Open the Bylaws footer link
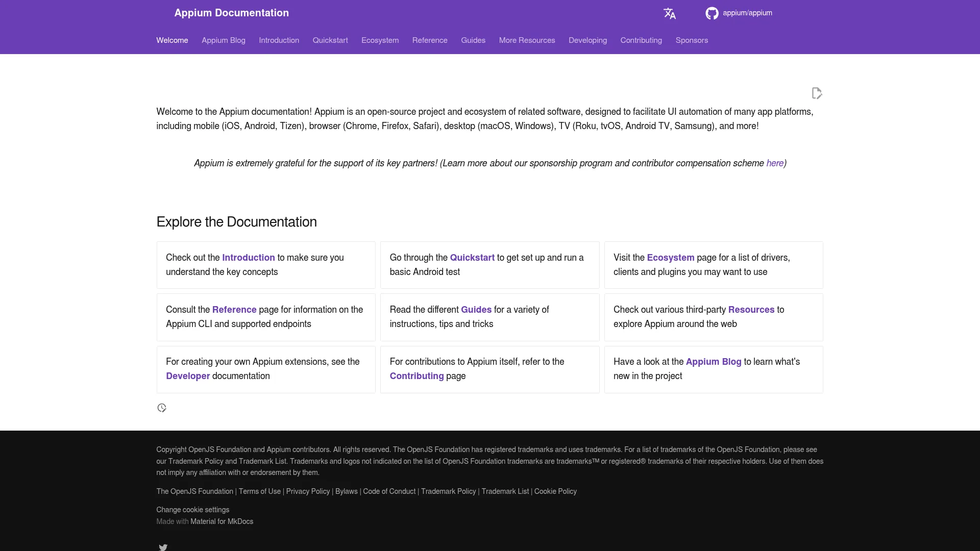 347,491
